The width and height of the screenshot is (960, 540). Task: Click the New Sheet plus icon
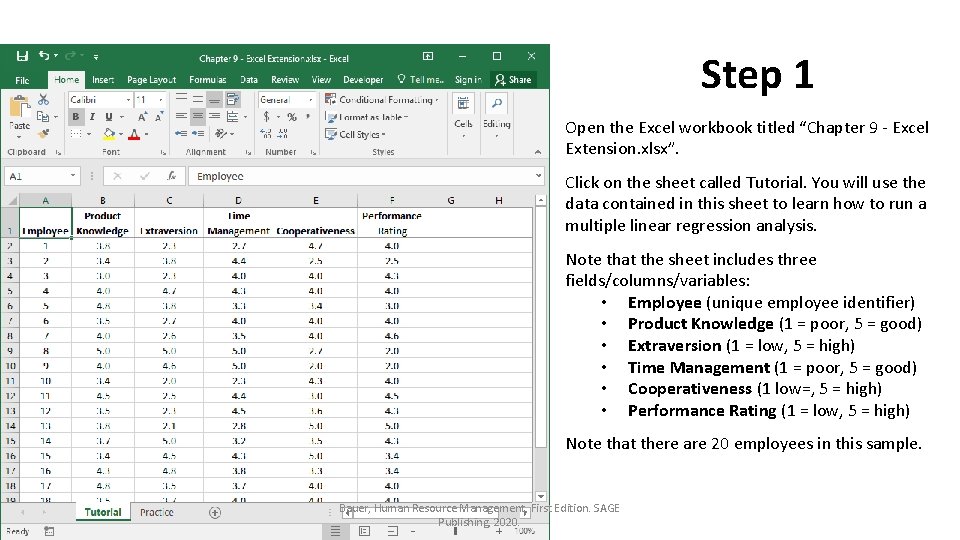[x=215, y=512]
